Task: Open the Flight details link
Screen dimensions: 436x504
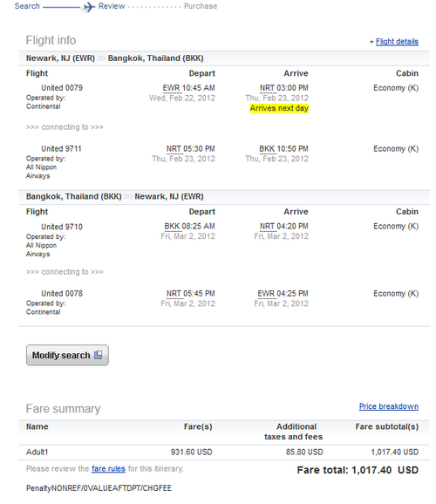Action: [397, 42]
